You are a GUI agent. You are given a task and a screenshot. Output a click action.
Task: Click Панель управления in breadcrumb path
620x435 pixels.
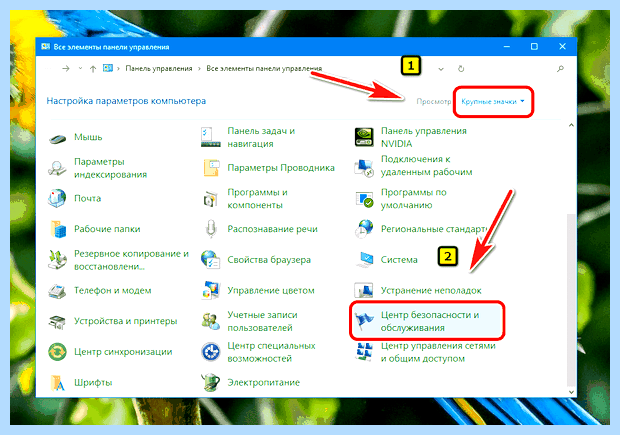159,69
